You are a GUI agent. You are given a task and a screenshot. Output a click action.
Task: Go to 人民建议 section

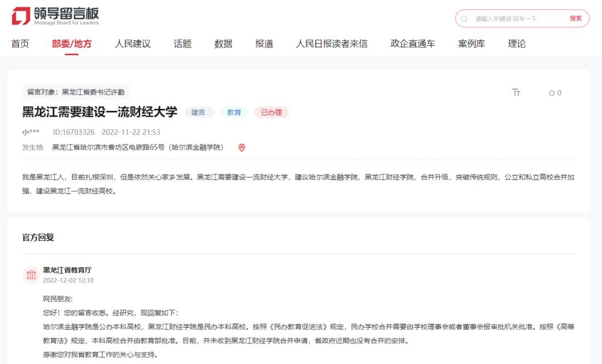tap(133, 44)
